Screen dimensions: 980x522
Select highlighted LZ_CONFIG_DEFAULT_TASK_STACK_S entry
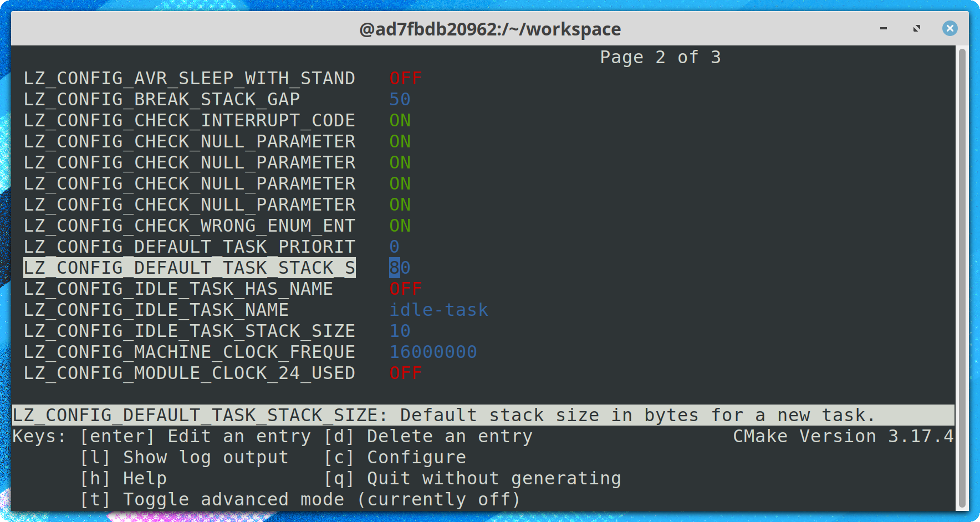point(190,268)
